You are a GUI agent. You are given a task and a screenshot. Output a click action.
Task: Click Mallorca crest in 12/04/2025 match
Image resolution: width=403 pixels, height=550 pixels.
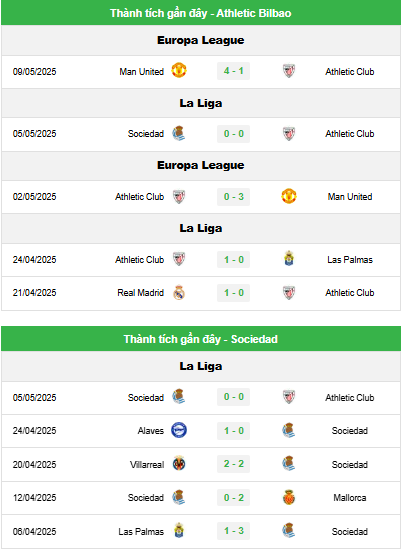coord(289,497)
